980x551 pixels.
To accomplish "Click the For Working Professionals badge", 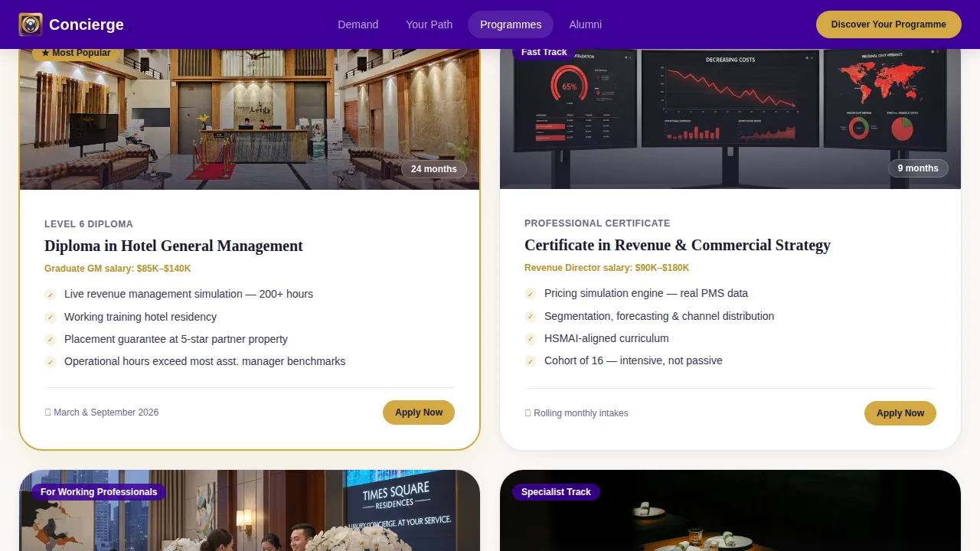I will (99, 492).
